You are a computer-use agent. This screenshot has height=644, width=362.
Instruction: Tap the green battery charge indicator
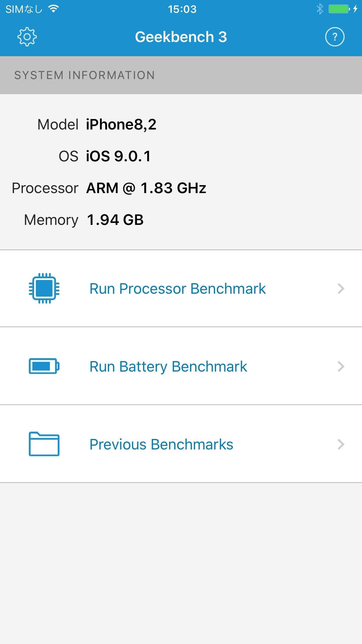click(339, 9)
